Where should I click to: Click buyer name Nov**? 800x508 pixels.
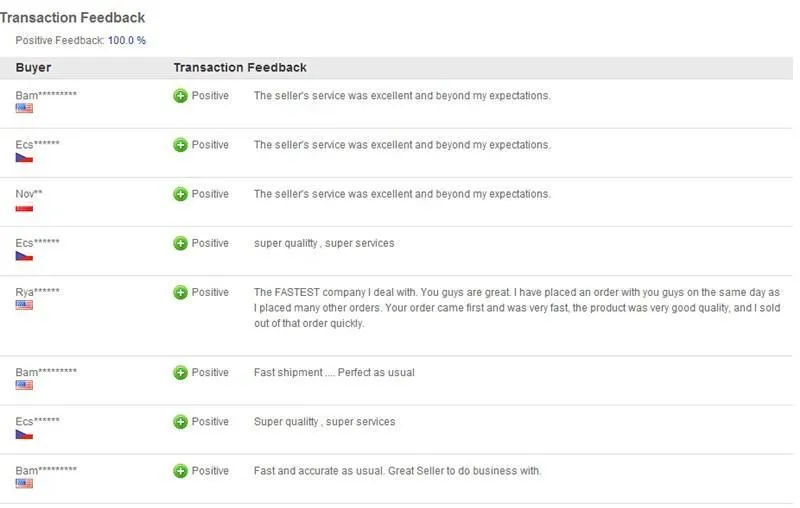coord(29,194)
